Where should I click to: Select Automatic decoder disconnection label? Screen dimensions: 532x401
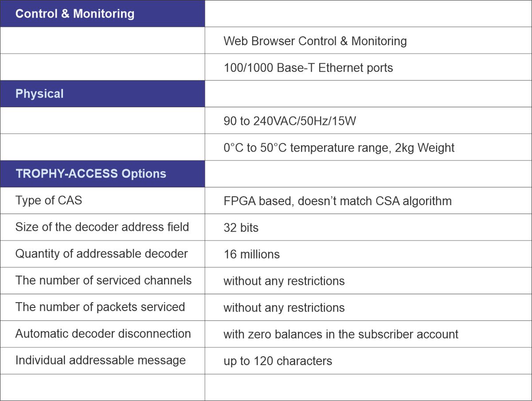point(103,334)
